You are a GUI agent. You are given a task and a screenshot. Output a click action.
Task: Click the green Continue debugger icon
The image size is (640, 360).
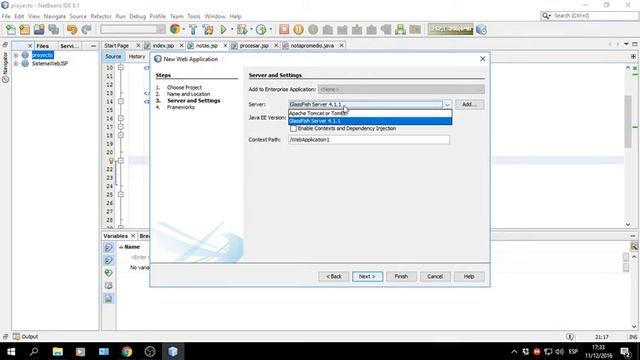[313, 29]
